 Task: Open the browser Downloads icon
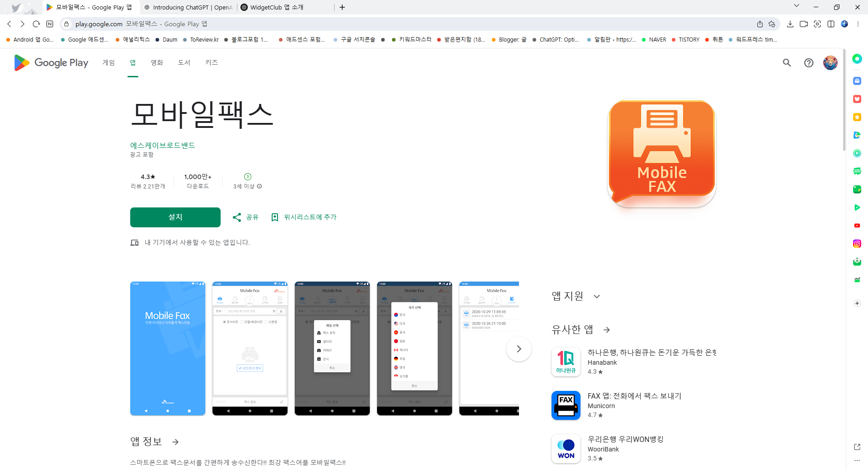pyautogui.click(x=790, y=24)
